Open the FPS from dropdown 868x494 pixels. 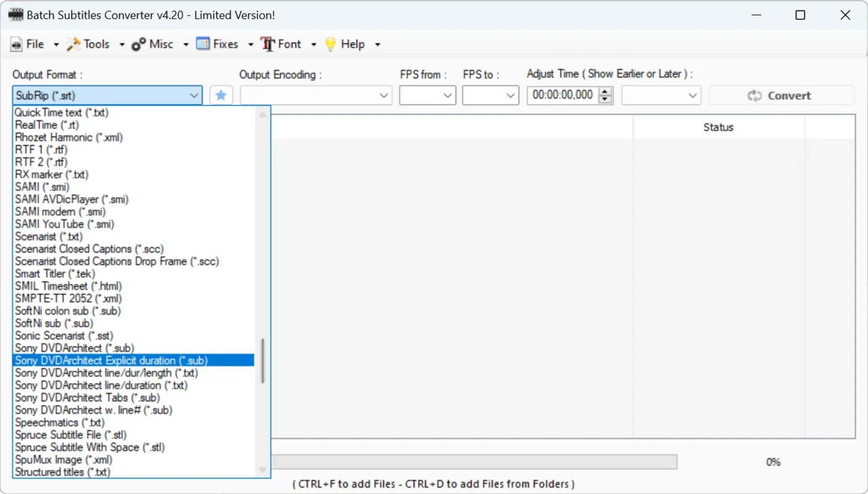(428, 96)
